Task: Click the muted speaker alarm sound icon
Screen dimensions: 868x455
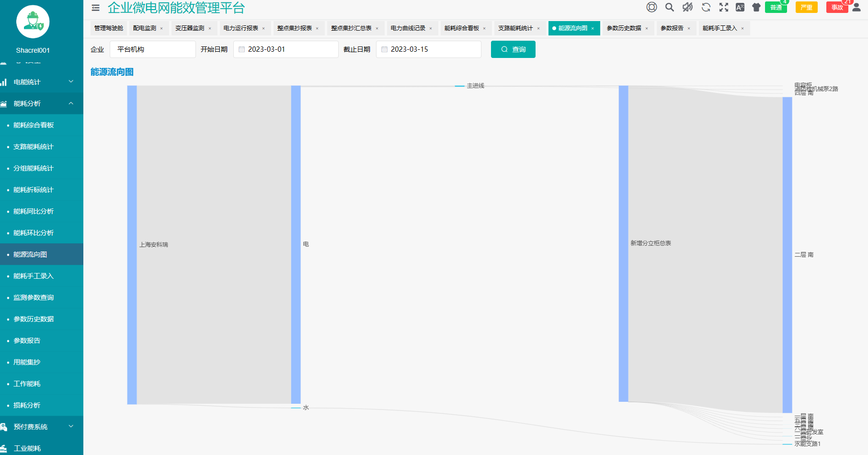Action: [x=687, y=7]
